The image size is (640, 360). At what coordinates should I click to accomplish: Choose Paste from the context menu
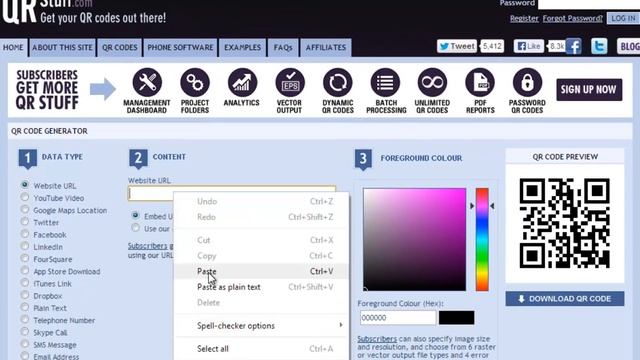261,271
